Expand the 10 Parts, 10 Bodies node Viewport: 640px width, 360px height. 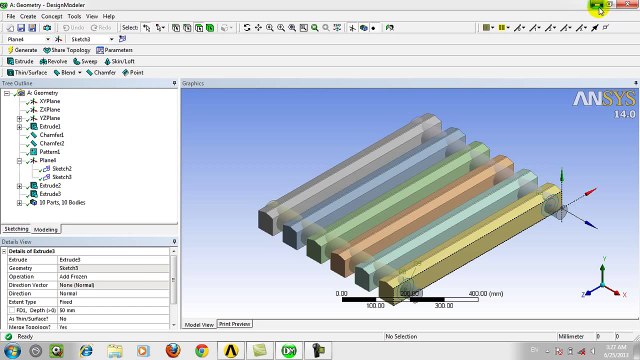[19, 203]
